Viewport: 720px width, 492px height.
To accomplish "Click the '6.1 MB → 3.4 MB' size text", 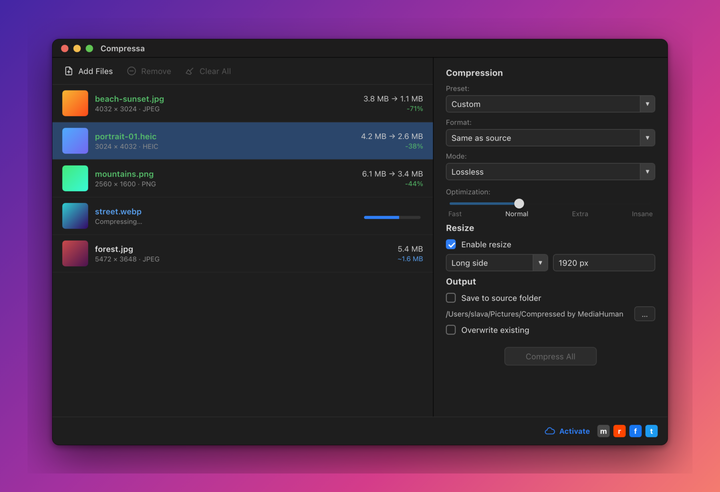I will 392,174.
